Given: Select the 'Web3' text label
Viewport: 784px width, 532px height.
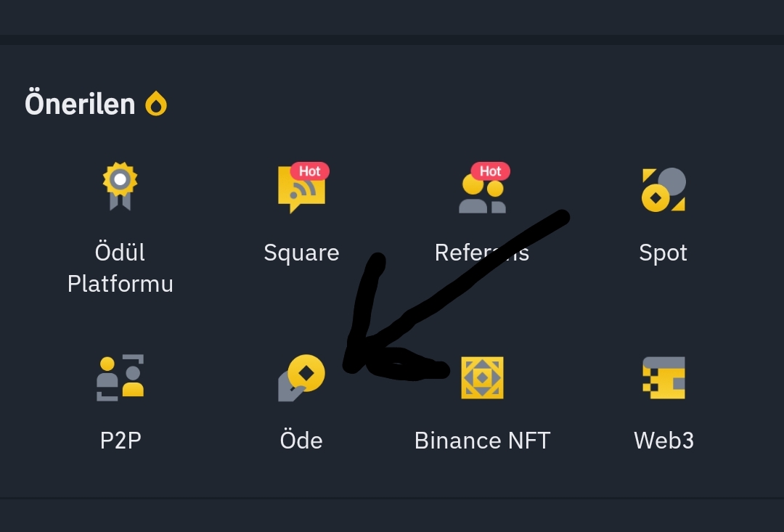Looking at the screenshot, I should click(663, 441).
